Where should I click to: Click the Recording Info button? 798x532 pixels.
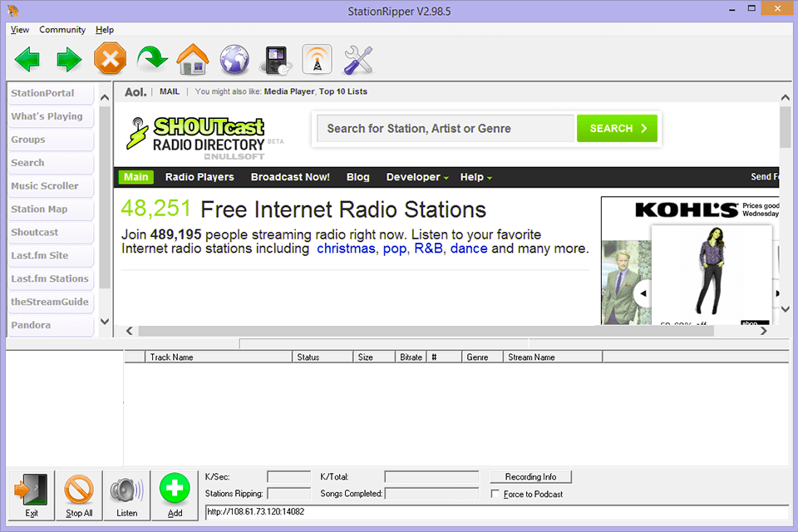(530, 477)
